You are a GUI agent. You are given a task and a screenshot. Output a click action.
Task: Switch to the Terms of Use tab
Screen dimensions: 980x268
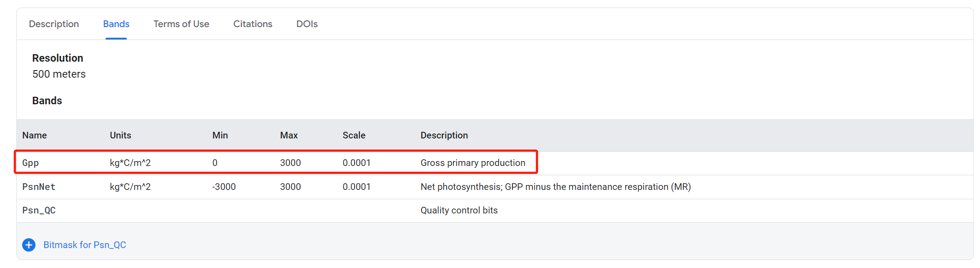coord(181,24)
